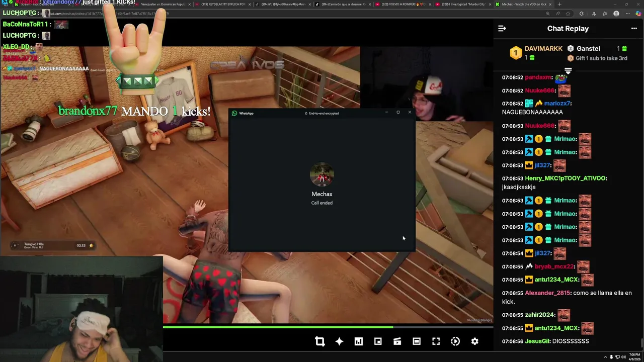Click 'NAGUEBONAAAAAAA' chat message text
644x362 pixels.
[x=532, y=112]
